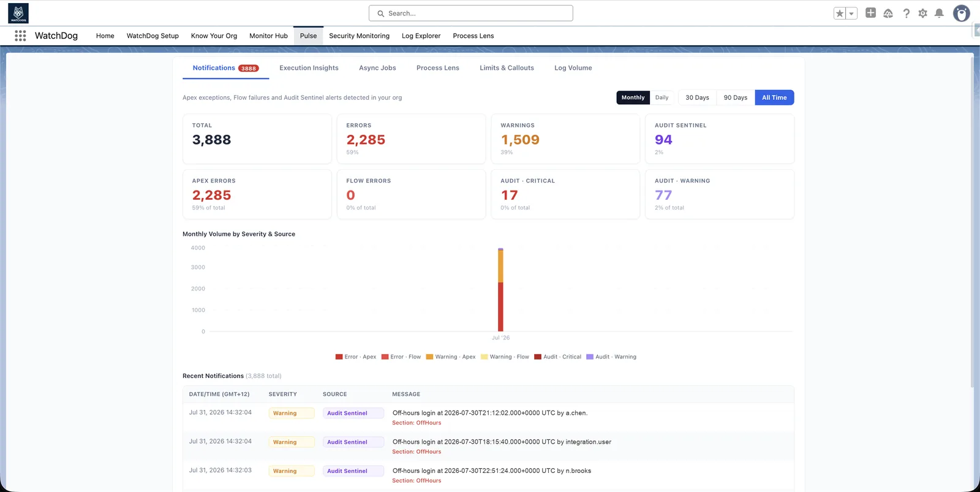Open the Favorites list dropdown arrow
The width and height of the screenshot is (980, 492).
pos(851,13)
